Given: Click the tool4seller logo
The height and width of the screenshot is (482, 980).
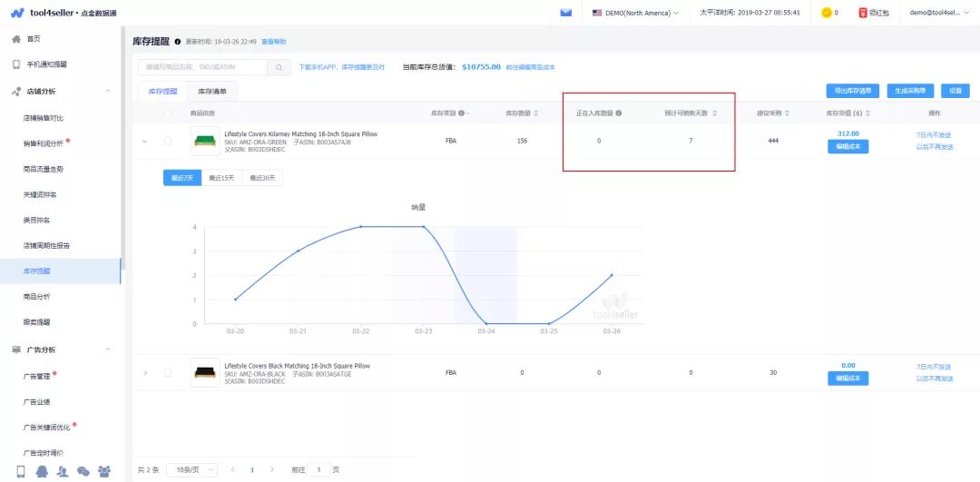Looking at the screenshot, I should 64,13.
